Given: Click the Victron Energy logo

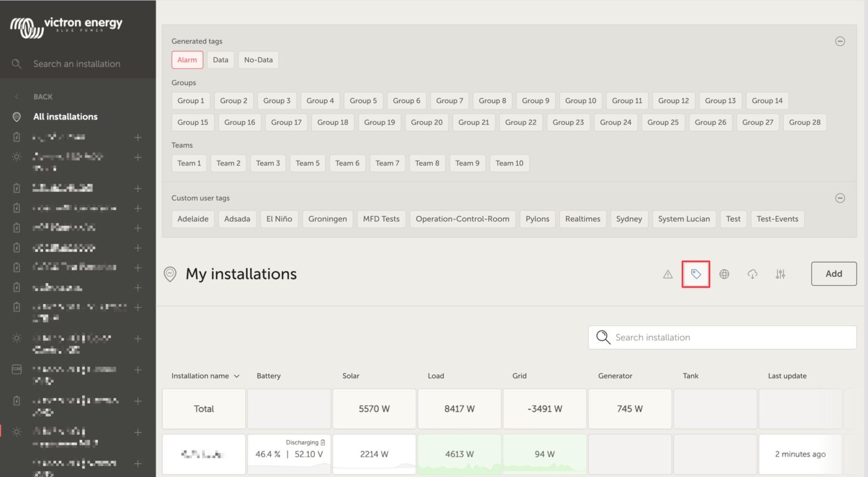Looking at the screenshot, I should pyautogui.click(x=65, y=25).
